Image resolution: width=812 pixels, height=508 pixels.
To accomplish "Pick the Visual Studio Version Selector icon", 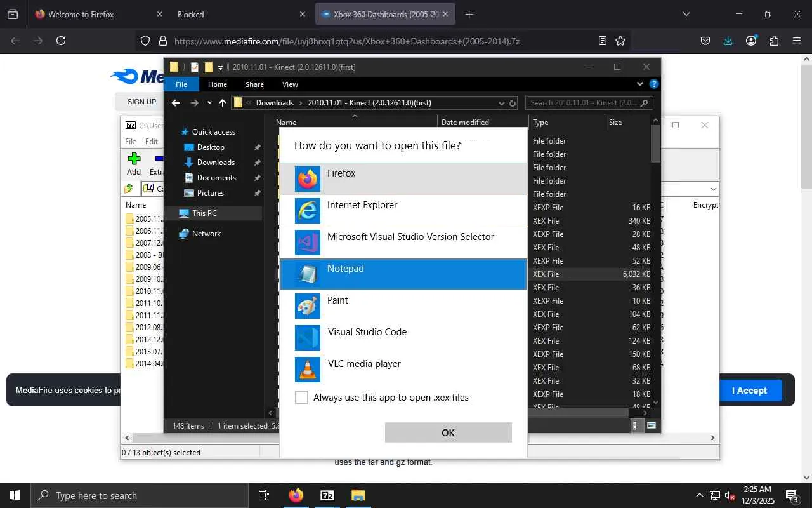I will (x=308, y=243).
